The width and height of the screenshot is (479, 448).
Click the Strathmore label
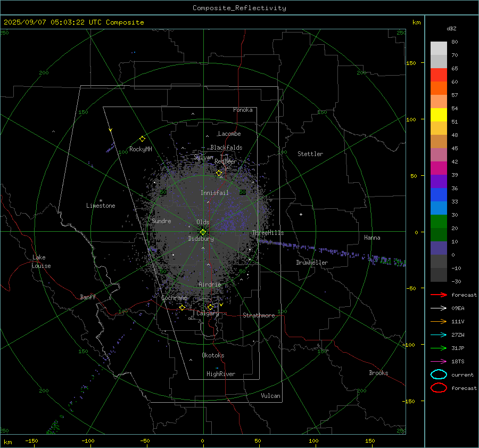pyautogui.click(x=259, y=315)
